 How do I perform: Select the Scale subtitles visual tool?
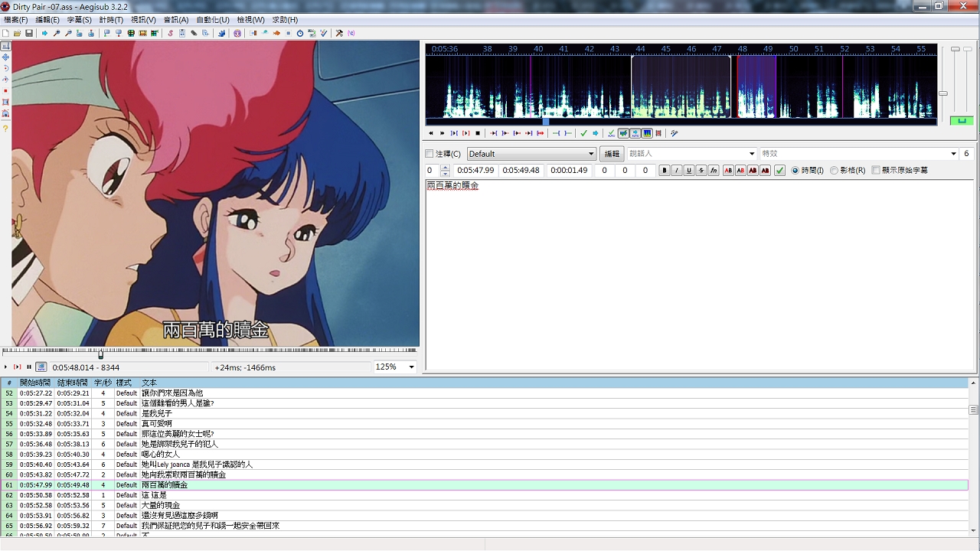tap(5, 91)
